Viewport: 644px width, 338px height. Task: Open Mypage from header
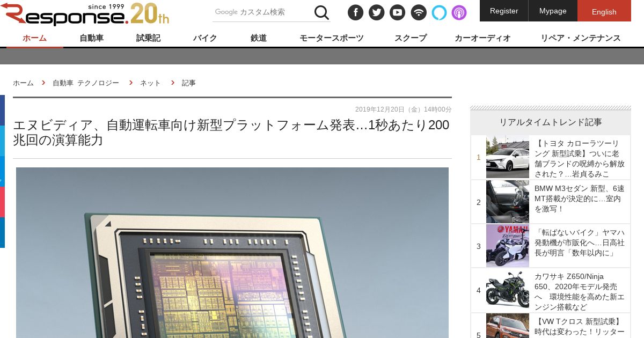pos(553,11)
